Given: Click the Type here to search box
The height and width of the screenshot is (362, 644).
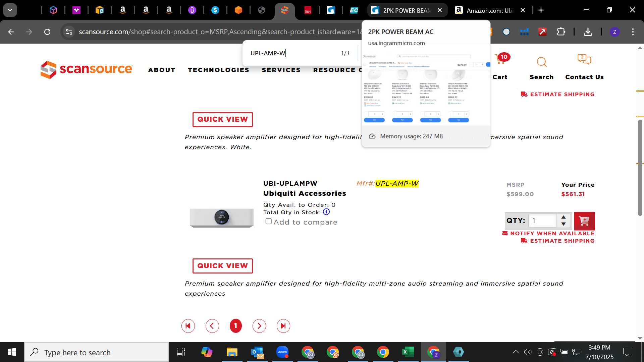Looking at the screenshot, I should coord(97,352).
